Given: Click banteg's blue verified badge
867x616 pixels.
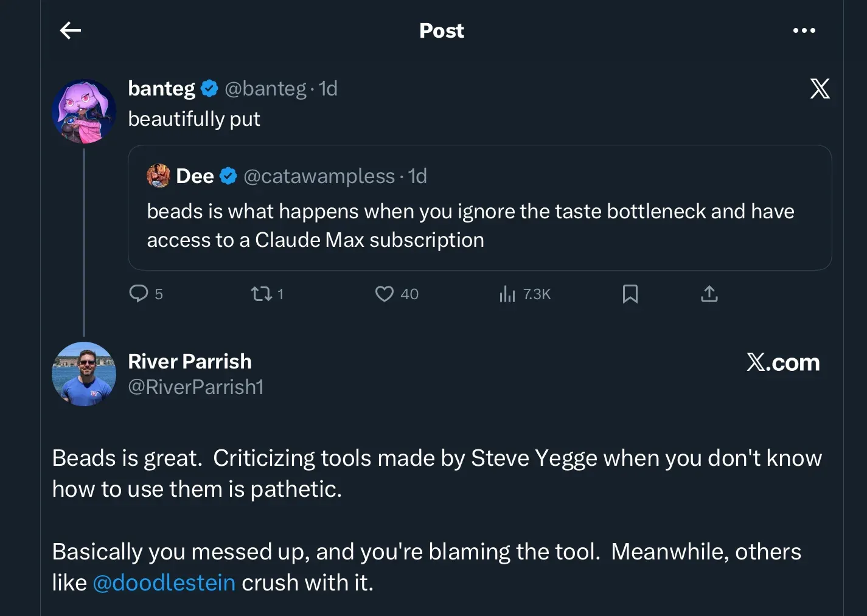Looking at the screenshot, I should tap(209, 89).
